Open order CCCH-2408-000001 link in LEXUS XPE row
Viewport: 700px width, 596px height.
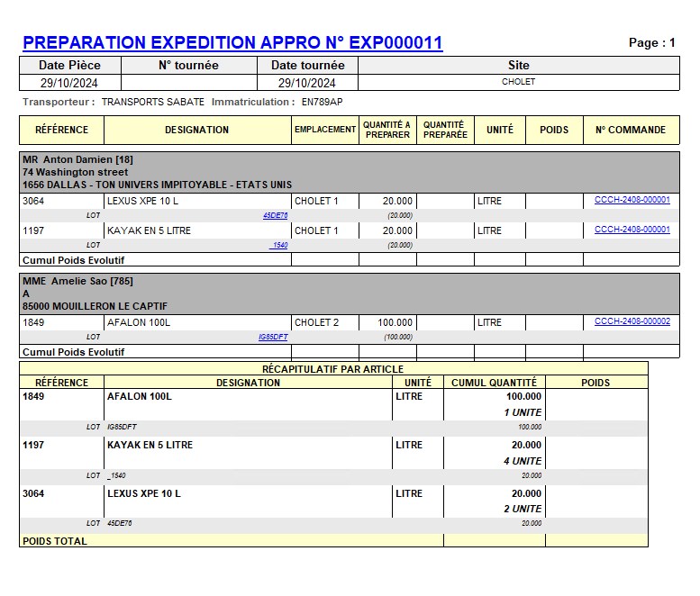click(632, 200)
